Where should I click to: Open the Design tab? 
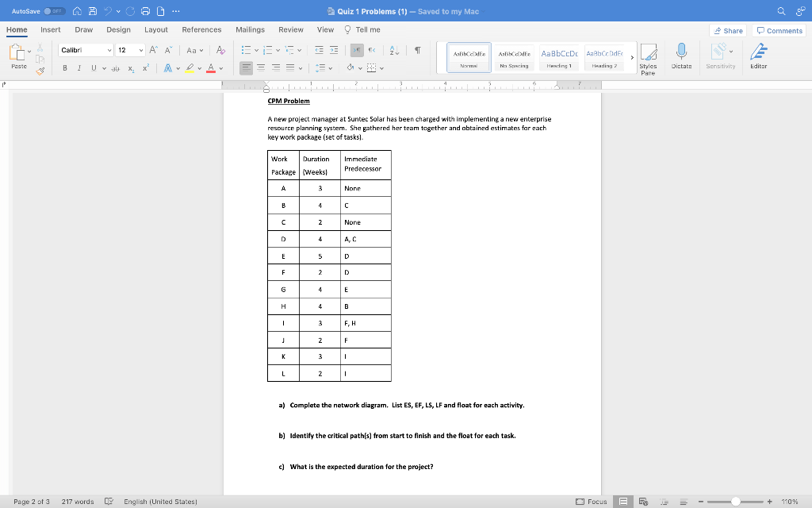pyautogui.click(x=119, y=29)
